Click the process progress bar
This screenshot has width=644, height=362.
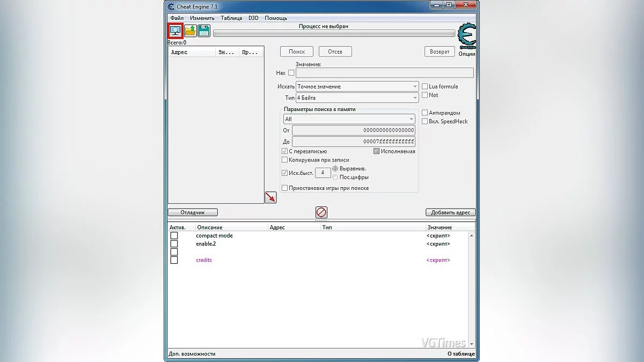[x=333, y=33]
